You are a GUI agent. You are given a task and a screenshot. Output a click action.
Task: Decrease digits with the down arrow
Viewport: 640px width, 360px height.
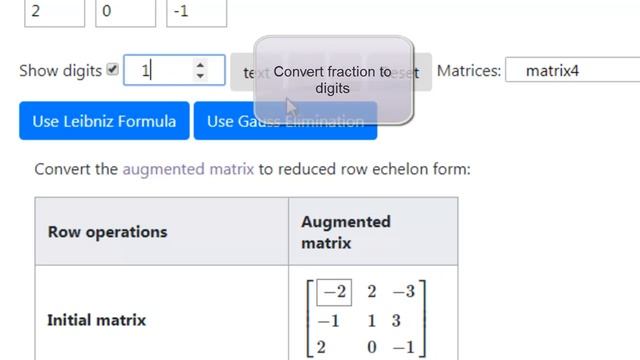point(200,76)
